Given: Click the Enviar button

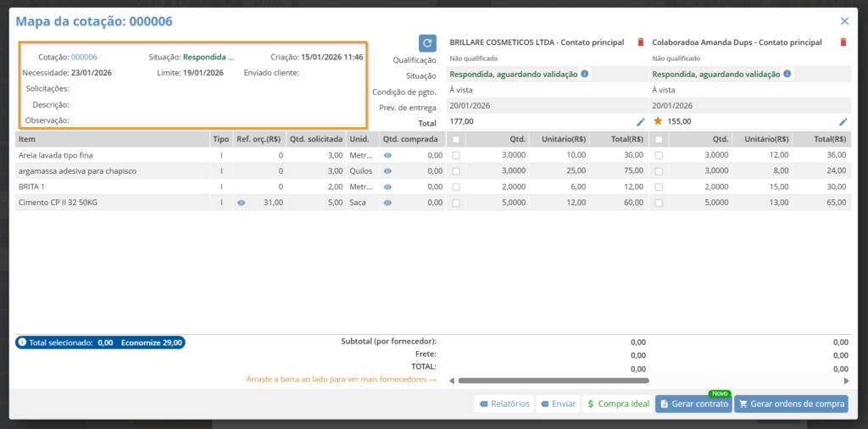Looking at the screenshot, I should tap(558, 404).
